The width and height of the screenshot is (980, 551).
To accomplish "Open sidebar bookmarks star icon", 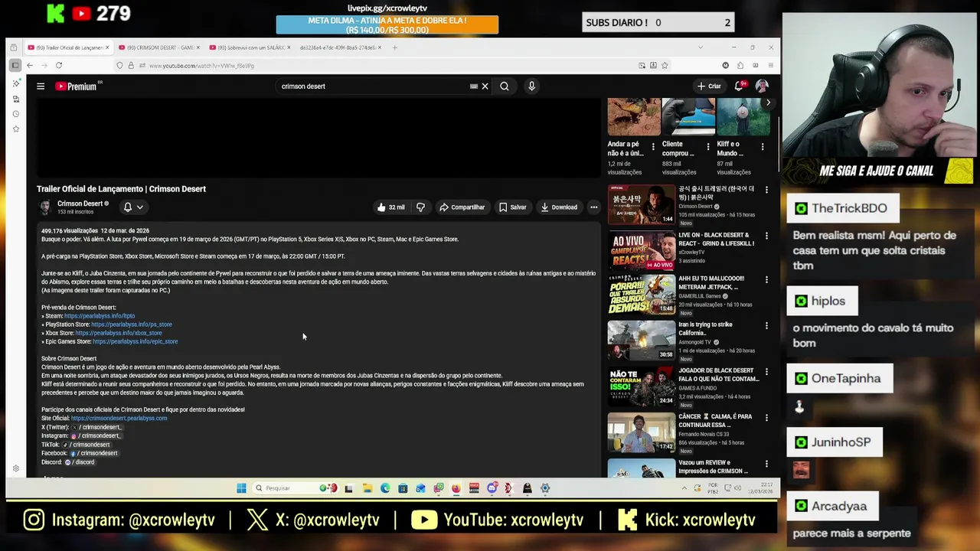I will (15, 129).
